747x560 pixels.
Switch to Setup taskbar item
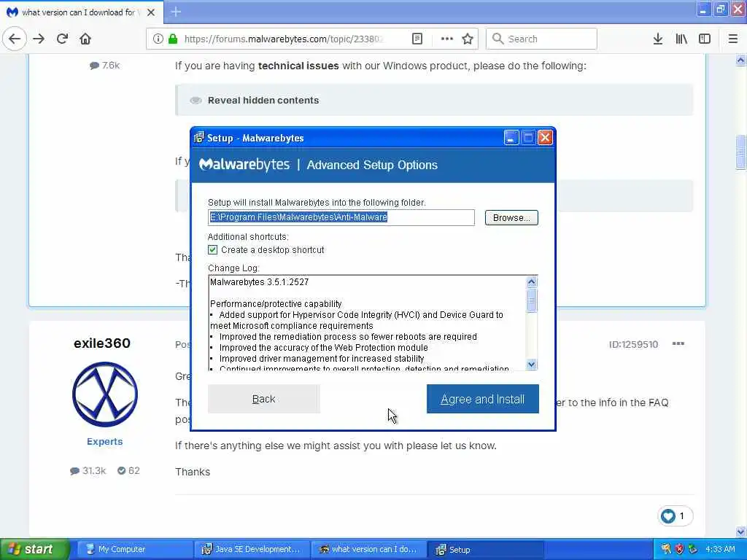[485, 549]
